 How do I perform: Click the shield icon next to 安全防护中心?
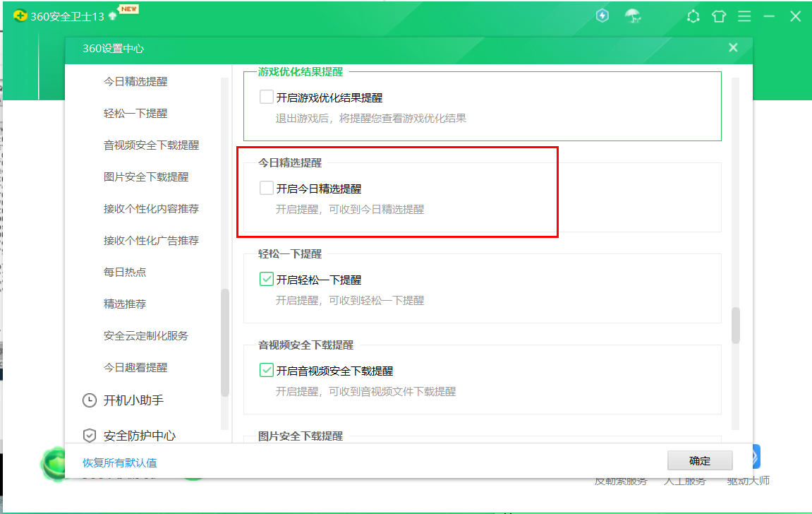coord(89,436)
